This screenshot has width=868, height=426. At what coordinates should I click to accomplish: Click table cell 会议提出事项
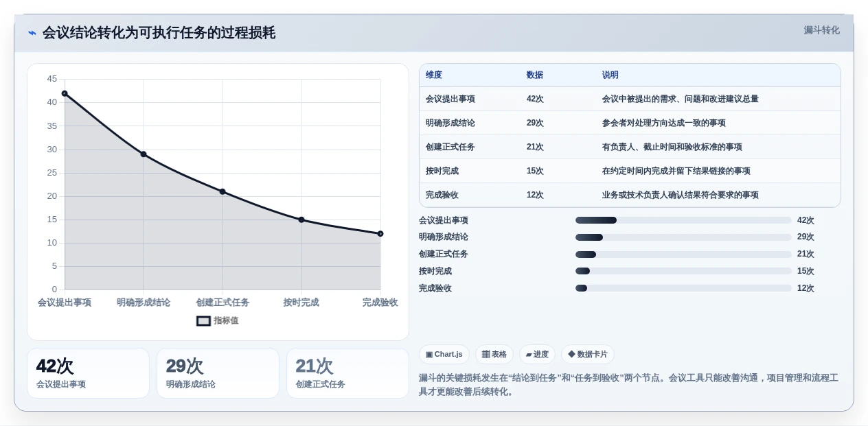pyautogui.click(x=450, y=99)
